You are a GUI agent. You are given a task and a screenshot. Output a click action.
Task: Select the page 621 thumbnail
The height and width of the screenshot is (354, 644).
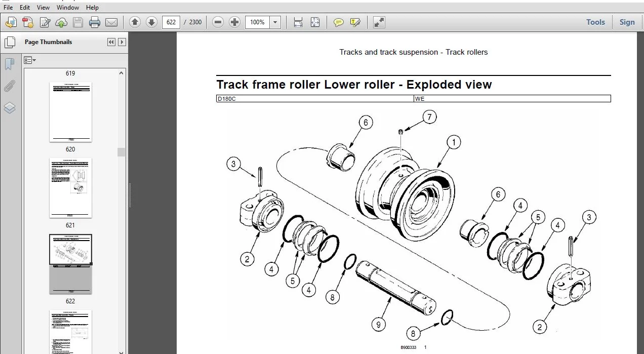[x=70, y=188]
